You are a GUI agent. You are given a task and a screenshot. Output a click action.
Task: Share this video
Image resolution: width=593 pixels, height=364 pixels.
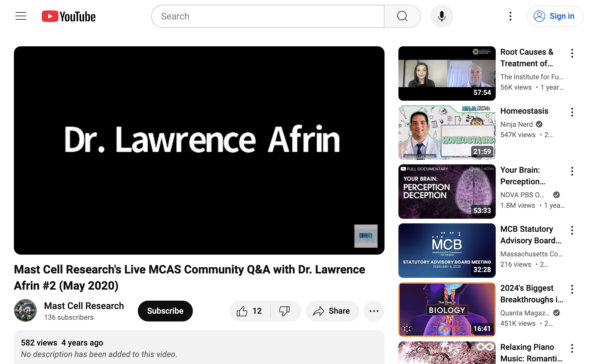(332, 311)
